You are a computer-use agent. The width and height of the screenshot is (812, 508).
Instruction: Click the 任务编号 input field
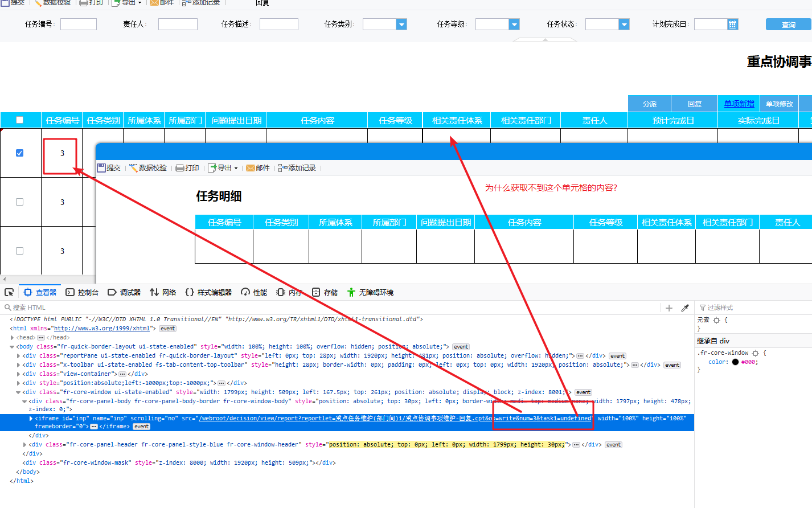point(79,24)
